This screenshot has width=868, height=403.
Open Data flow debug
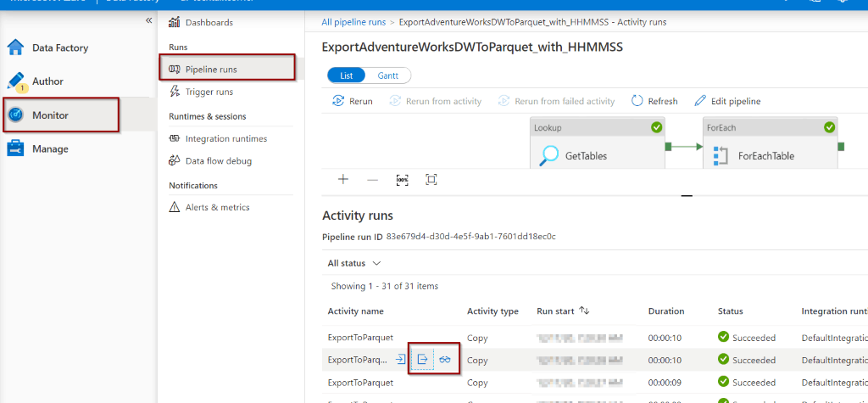(x=219, y=161)
